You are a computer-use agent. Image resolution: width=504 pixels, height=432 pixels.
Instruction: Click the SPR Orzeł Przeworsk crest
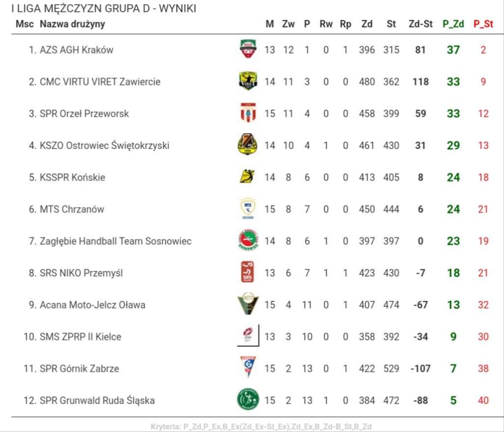(x=248, y=113)
